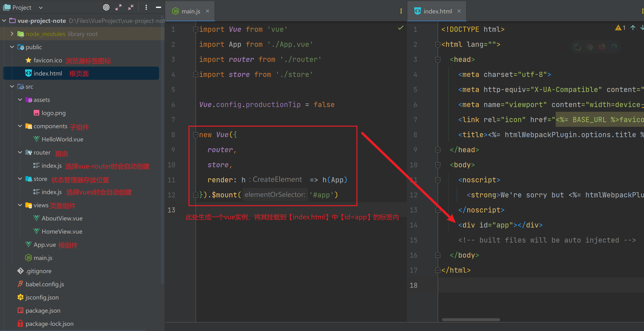Open index.js under store folder
This screenshot has width=644, height=331.
coord(52,192)
